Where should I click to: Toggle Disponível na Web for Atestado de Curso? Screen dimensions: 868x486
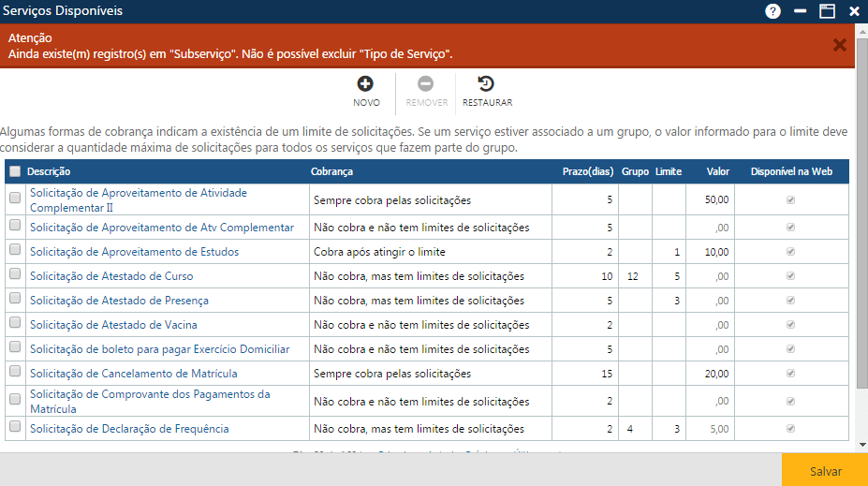pos(790,275)
